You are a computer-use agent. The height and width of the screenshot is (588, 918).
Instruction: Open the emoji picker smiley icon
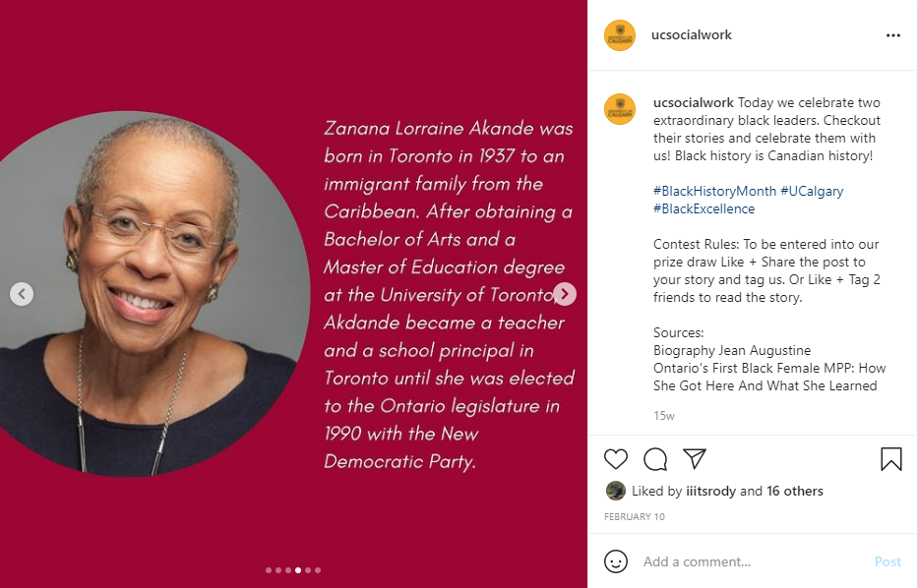[x=616, y=561]
